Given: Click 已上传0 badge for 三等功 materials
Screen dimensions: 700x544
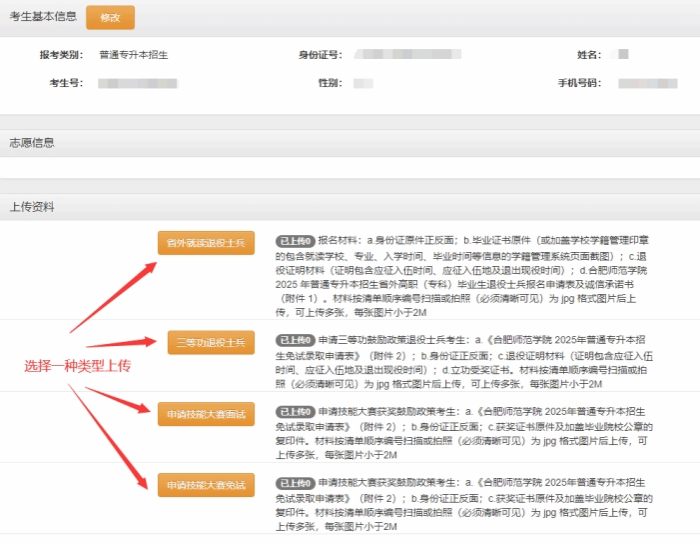Looking at the screenshot, I should pyautogui.click(x=295, y=339).
